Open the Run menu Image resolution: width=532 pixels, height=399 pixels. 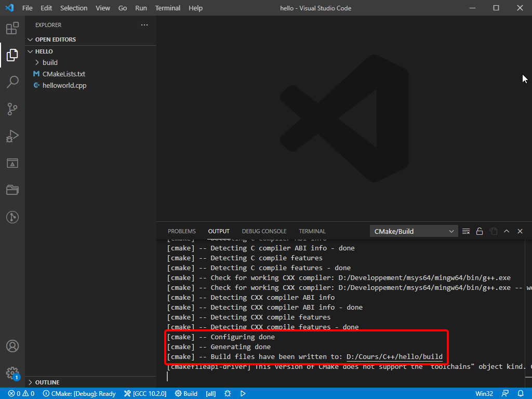pyautogui.click(x=141, y=8)
